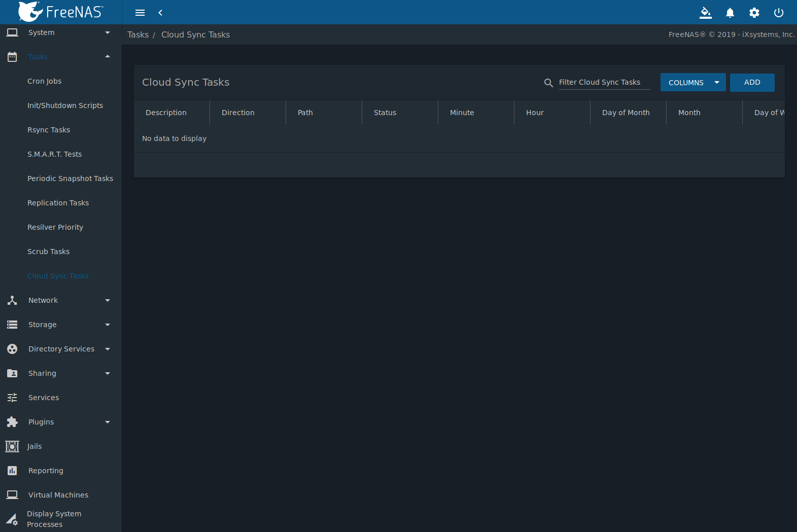Open the COLUMNS dropdown
The height and width of the screenshot is (532, 797).
pos(693,83)
